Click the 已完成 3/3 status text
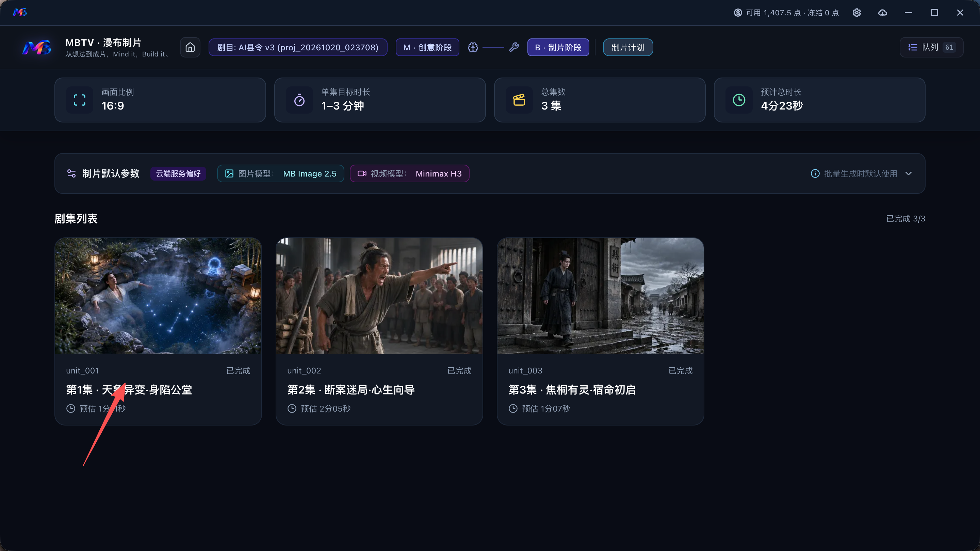Screen dimensions: 980x551 pos(905,219)
